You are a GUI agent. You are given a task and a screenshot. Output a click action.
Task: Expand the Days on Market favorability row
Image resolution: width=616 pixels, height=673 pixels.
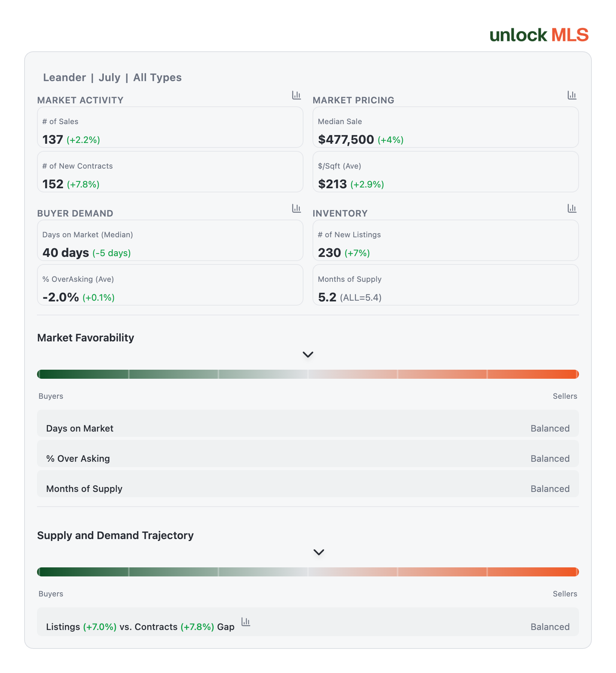tap(308, 423)
